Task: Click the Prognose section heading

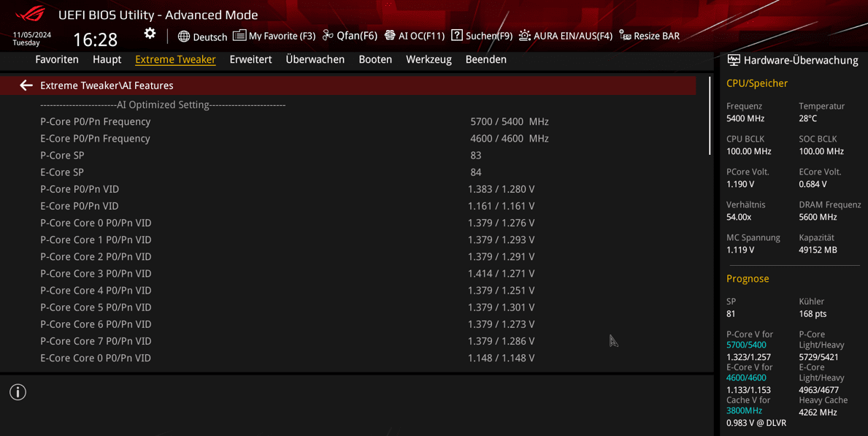Action: point(748,279)
